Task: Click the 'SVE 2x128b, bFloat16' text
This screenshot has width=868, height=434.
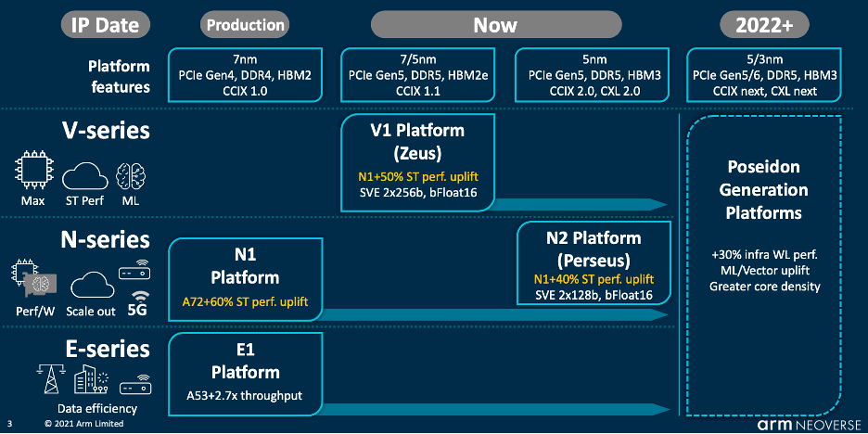Action: tap(594, 295)
